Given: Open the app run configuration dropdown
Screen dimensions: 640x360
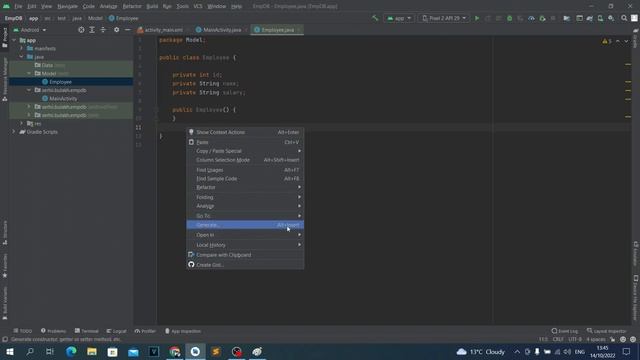Looking at the screenshot, I should point(399,18).
